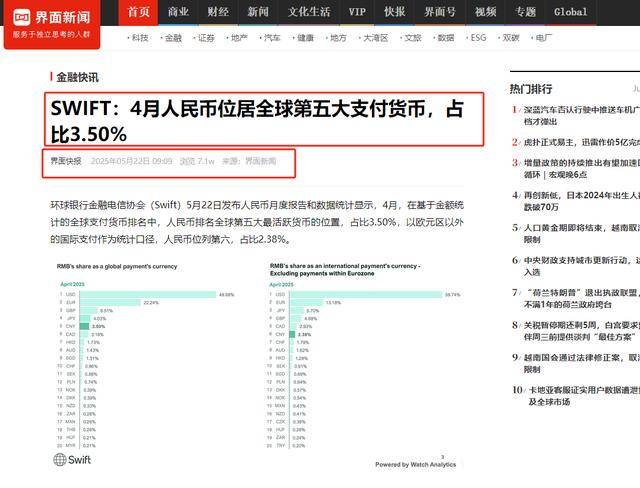Open the 商业 navigation tab
Viewport: 640px width, 488px height.
coord(178,12)
